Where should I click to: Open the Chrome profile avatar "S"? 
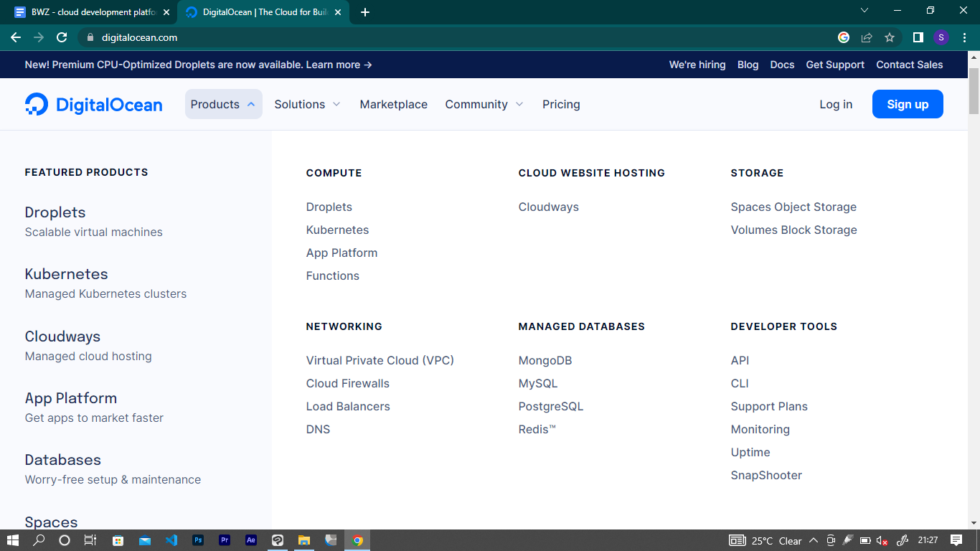point(941,37)
